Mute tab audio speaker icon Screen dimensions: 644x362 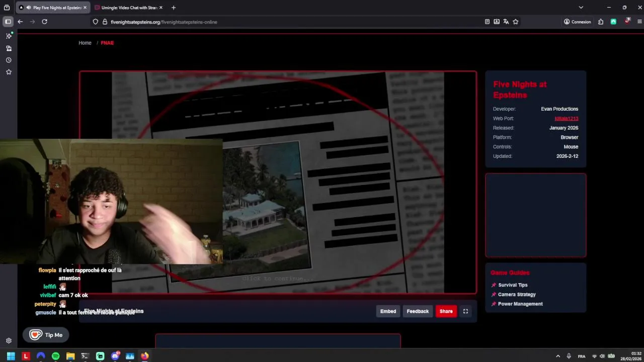click(x=29, y=8)
